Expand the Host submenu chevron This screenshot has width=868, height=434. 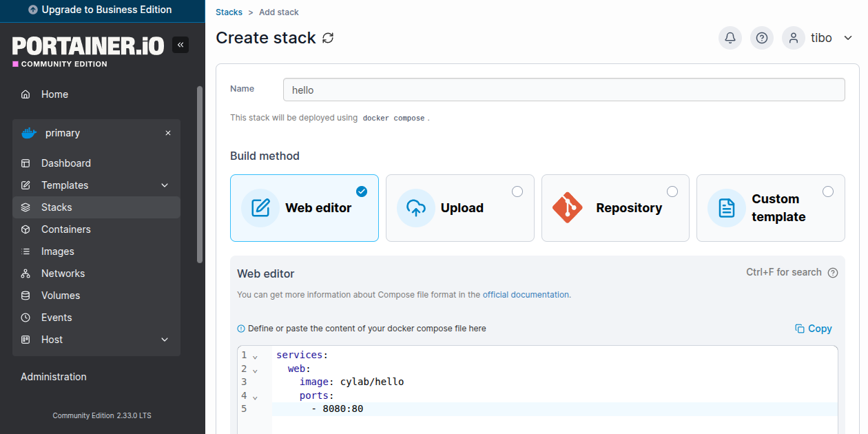pos(165,340)
